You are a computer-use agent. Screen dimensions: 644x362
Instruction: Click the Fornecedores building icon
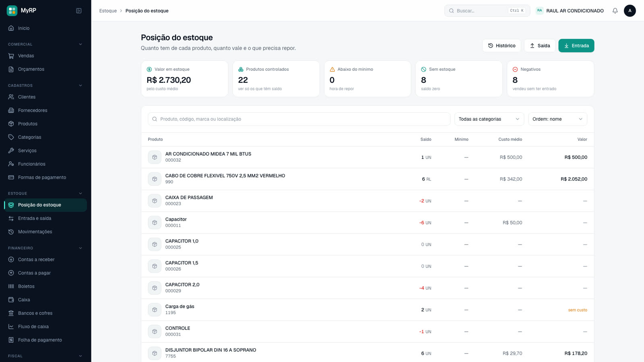click(11, 110)
